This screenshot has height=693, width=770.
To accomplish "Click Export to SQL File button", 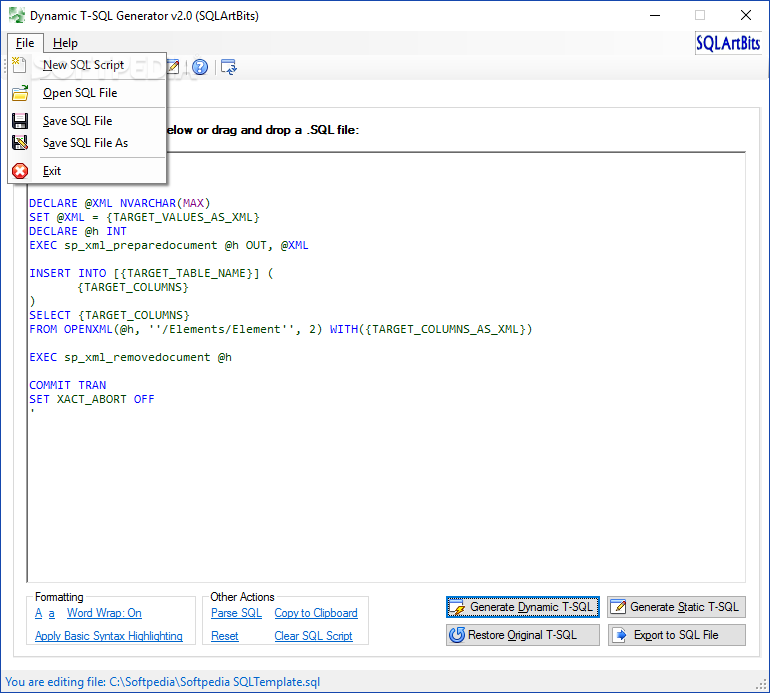I will [677, 635].
